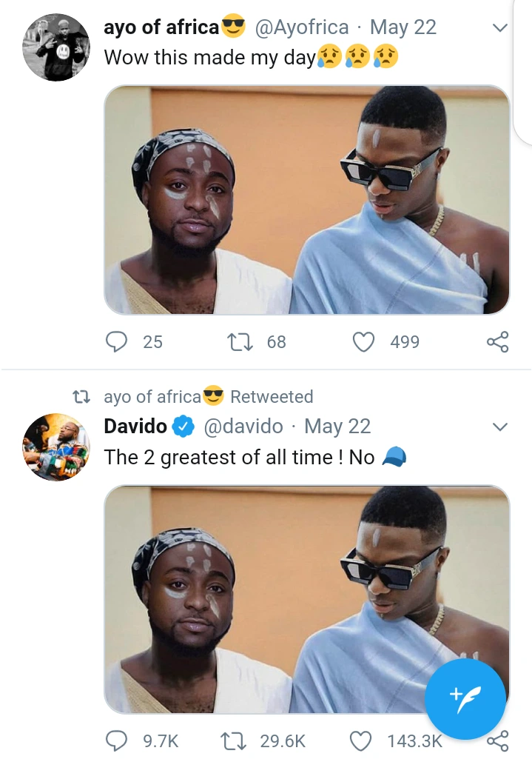
Task: Reply to Davido's tweet
Action: click(x=117, y=741)
